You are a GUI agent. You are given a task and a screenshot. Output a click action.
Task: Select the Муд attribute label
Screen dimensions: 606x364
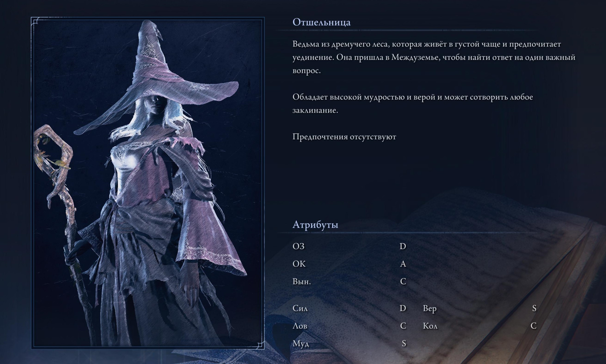coord(301,344)
